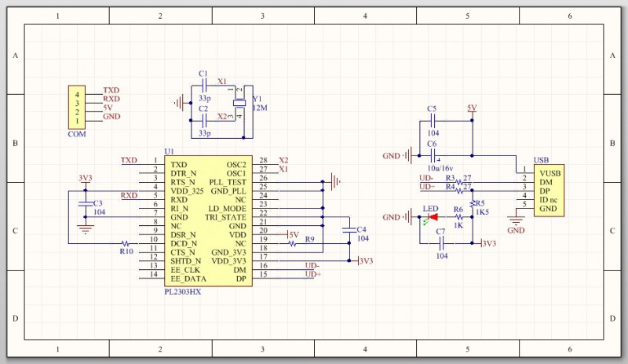Image resolution: width=628 pixels, height=364 pixels.
Task: Select capacitor C1 near the crystal
Action: tap(204, 82)
